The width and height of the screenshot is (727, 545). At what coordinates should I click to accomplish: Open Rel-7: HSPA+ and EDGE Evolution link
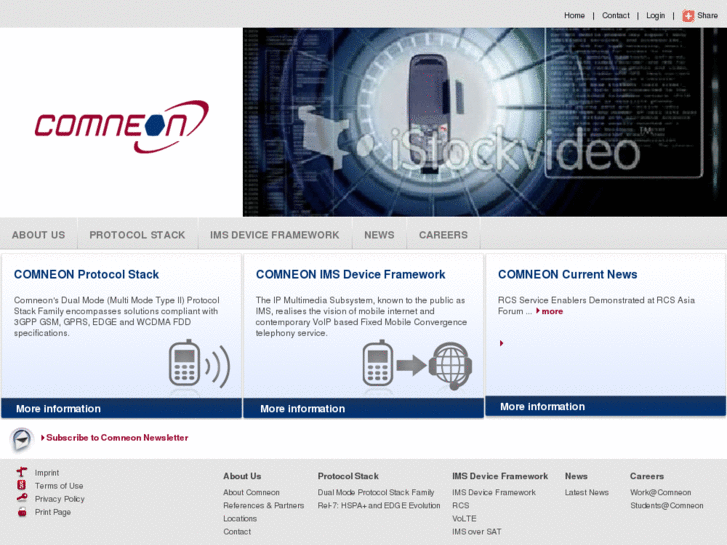pyautogui.click(x=379, y=505)
